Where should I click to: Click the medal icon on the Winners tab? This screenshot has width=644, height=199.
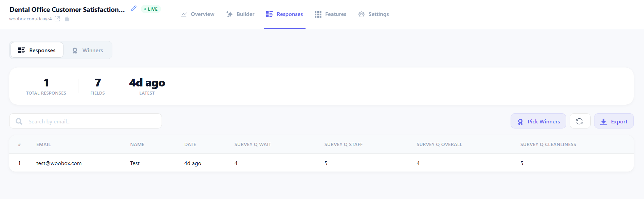(x=75, y=50)
